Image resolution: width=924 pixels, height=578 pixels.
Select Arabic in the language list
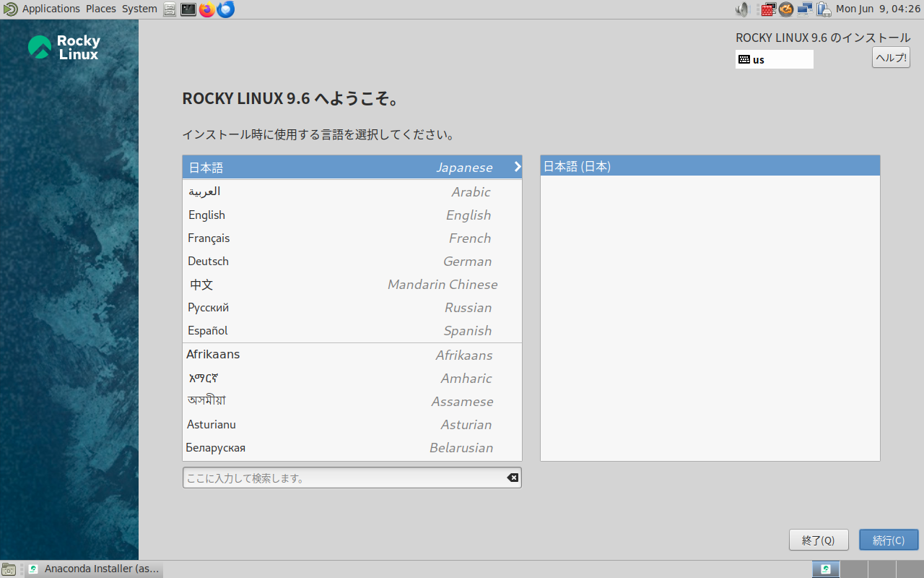click(x=352, y=191)
